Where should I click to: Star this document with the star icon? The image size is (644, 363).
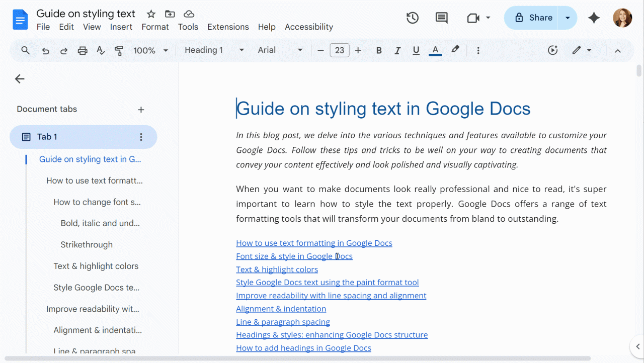pyautogui.click(x=151, y=14)
